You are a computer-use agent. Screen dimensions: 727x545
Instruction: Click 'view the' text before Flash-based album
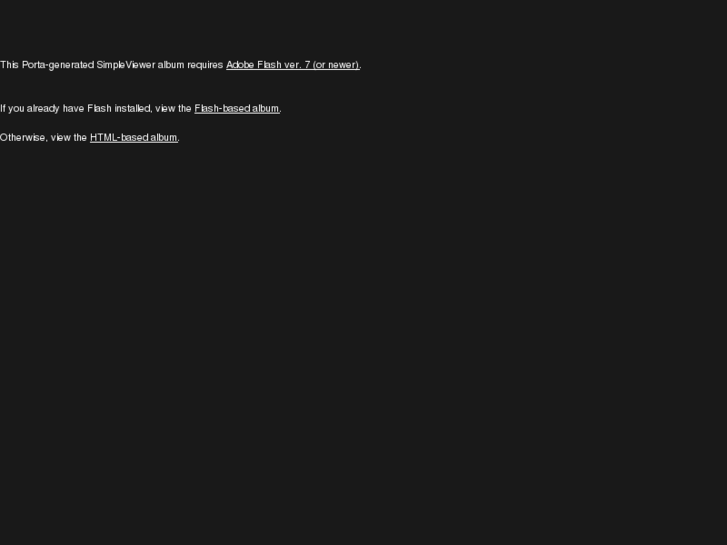pos(173,109)
